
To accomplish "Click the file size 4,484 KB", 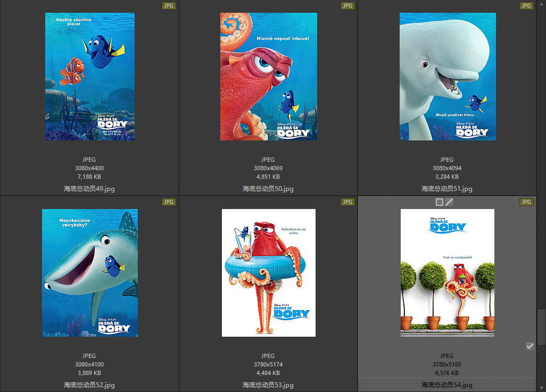I will [x=268, y=373].
